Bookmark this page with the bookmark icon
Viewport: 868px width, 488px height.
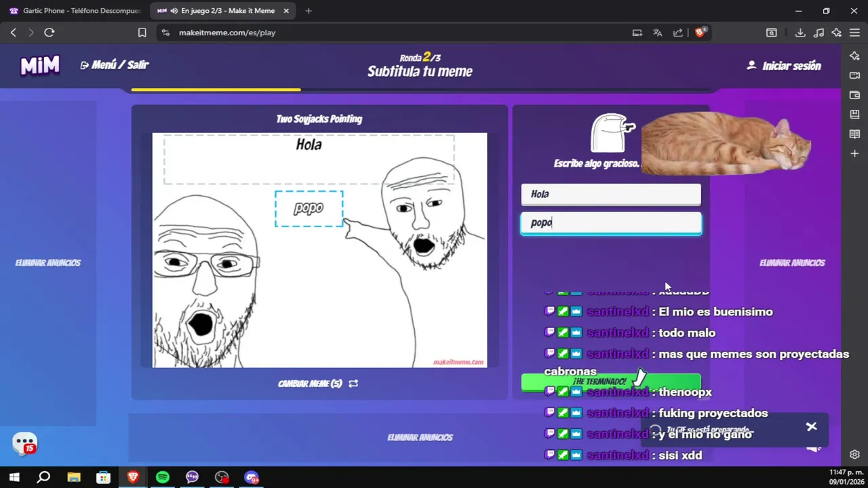142,33
